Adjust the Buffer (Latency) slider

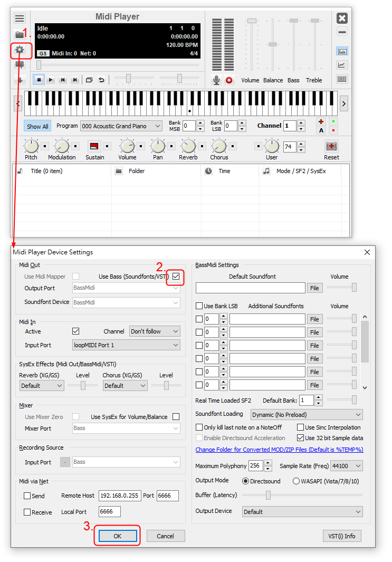[268, 495]
